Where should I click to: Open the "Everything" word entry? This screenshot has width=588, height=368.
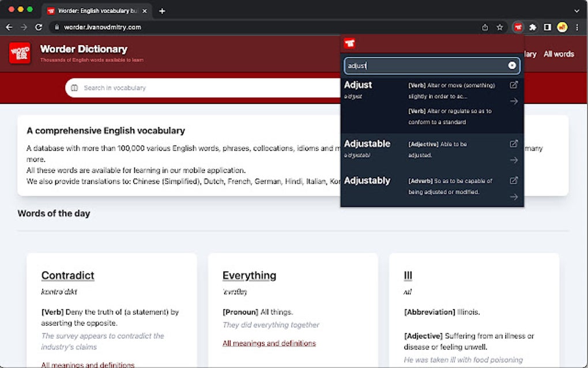250,275
